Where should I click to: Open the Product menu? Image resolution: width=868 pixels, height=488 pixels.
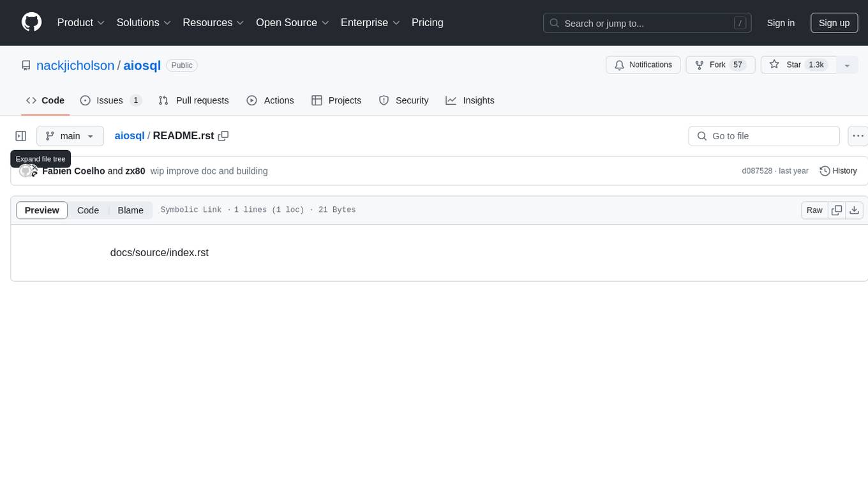(81, 22)
